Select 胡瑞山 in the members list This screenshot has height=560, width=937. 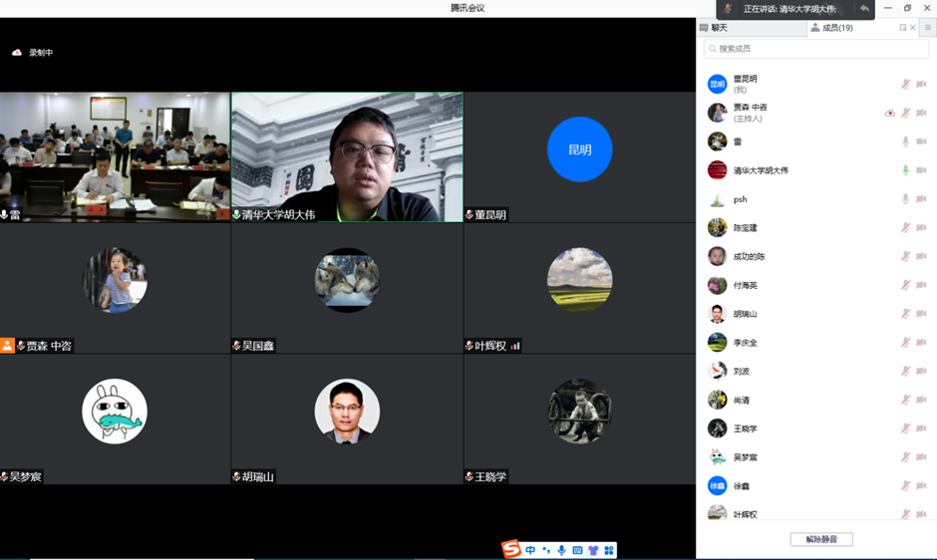[x=746, y=314]
